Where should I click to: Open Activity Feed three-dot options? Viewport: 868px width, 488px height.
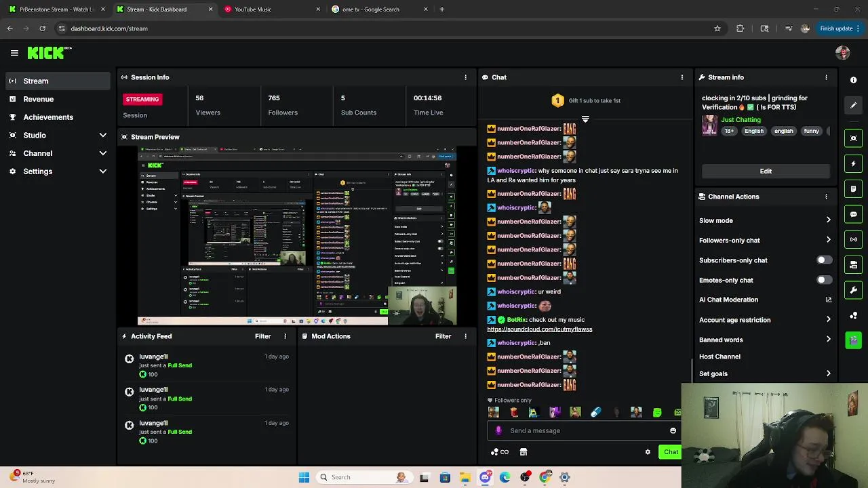pyautogui.click(x=285, y=336)
